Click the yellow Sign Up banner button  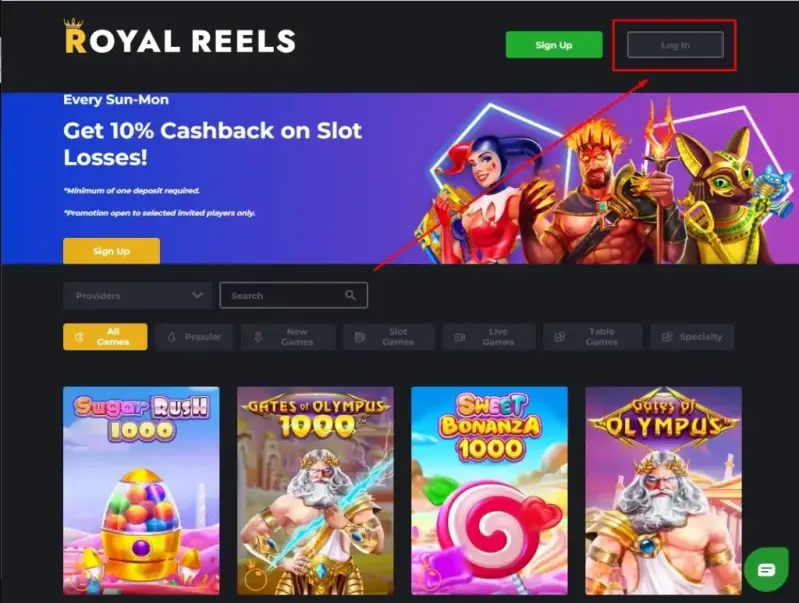(x=112, y=251)
